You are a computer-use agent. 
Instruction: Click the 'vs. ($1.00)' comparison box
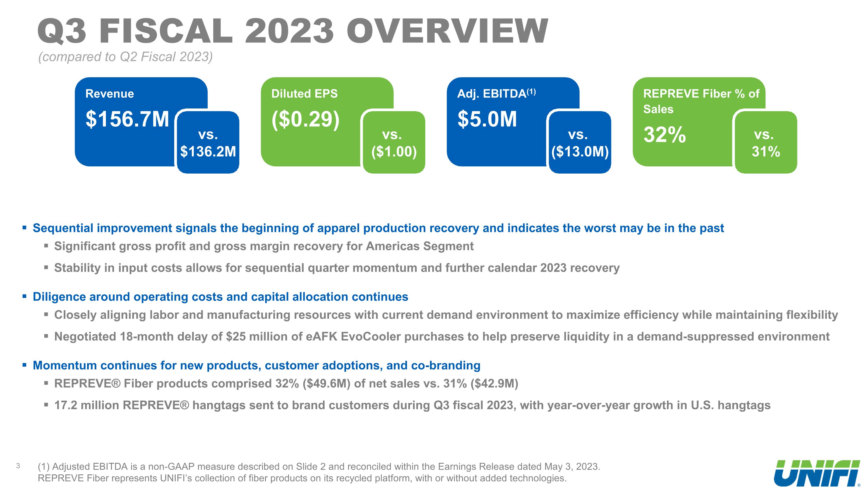tap(394, 142)
